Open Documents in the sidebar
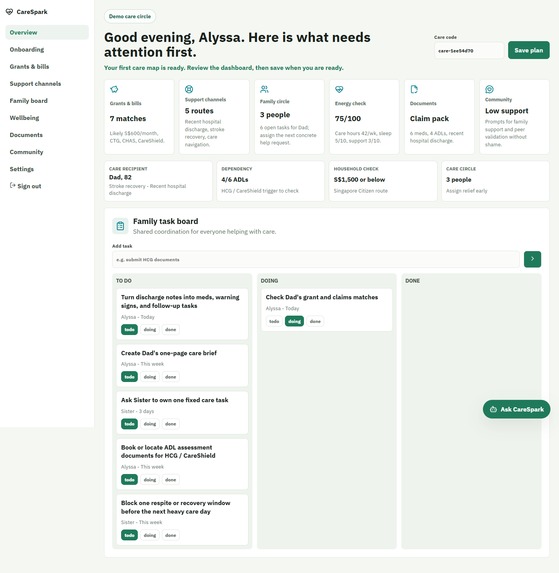559x573 pixels. [x=47, y=135]
